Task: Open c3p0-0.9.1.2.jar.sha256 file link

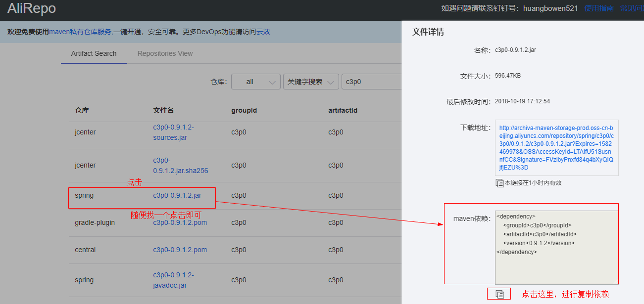Action: tap(181, 166)
